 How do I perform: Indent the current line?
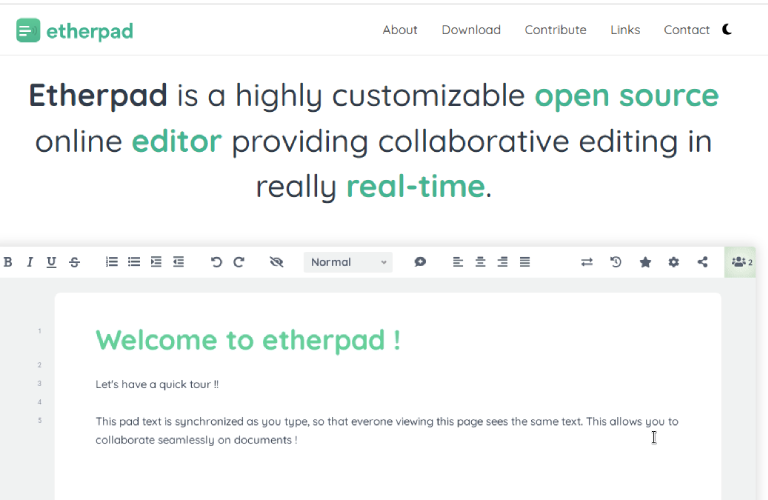tap(156, 262)
